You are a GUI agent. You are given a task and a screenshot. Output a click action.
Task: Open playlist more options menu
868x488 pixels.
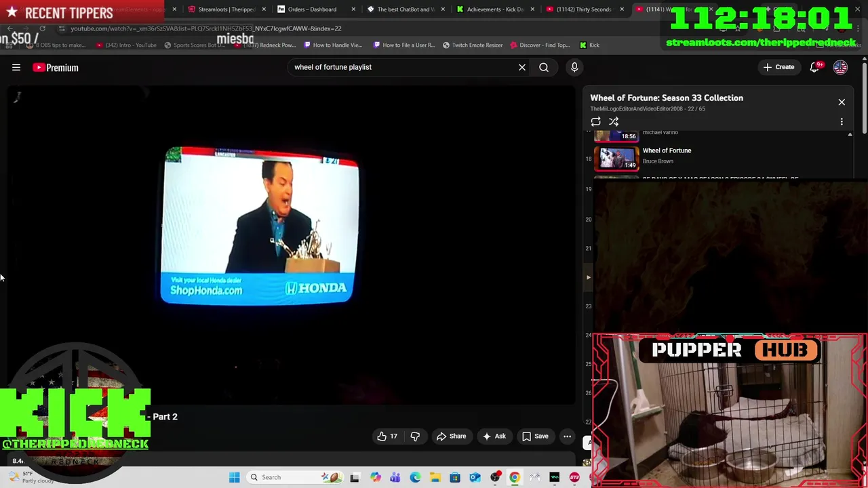(842, 122)
